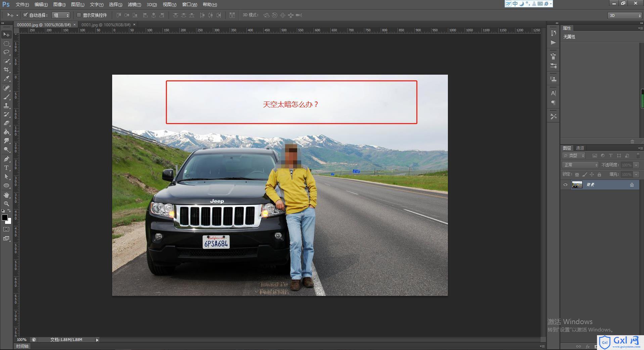The width and height of the screenshot is (644, 350).
Task: Toggle lock position in Layers panel
Action: coord(592,174)
